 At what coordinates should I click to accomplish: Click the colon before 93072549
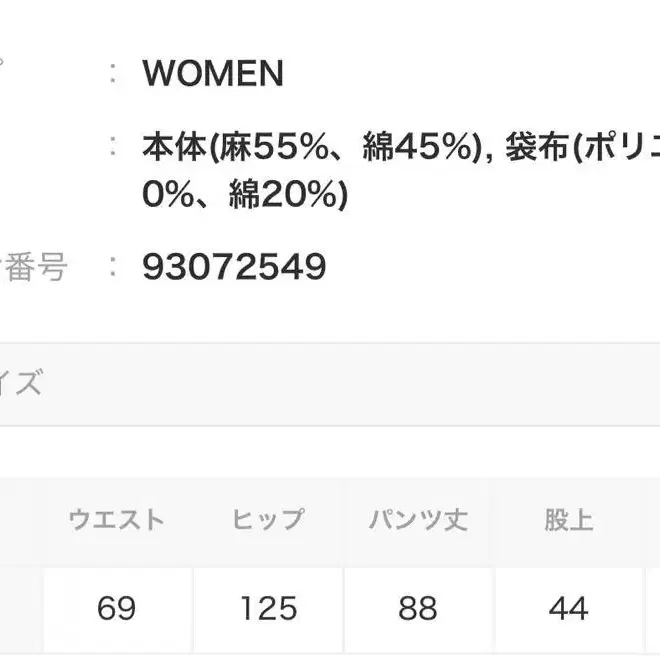coord(116,267)
